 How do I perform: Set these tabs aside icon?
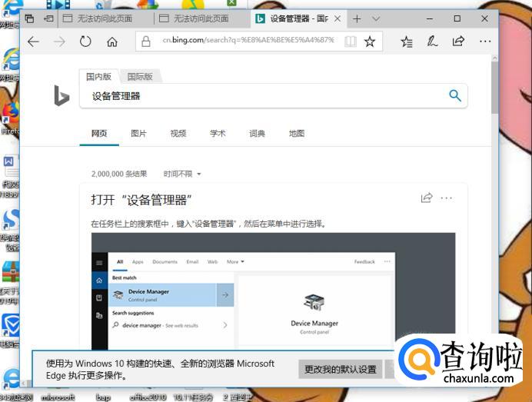pos(48,18)
